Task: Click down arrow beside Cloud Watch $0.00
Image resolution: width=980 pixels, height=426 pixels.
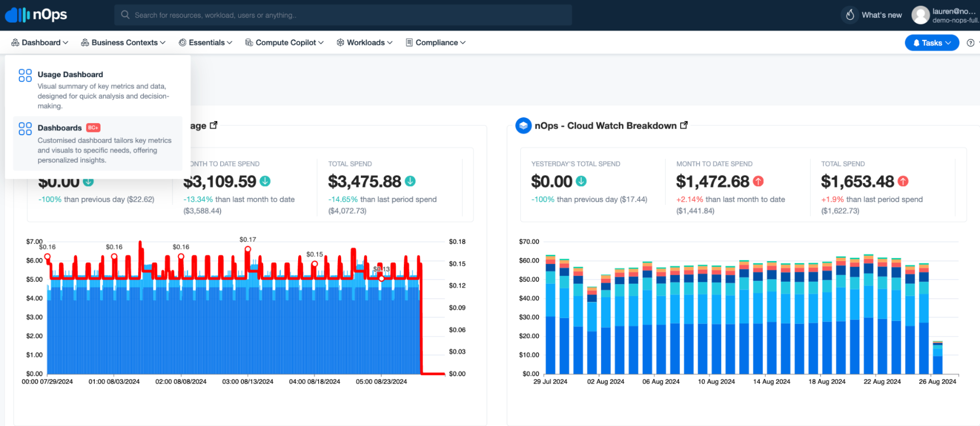Action: coord(581,181)
